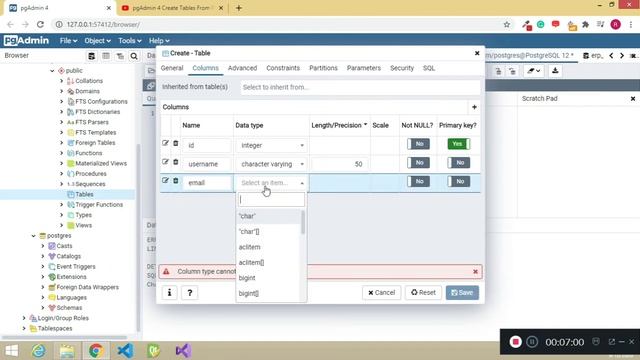Switch to the Advanced tab
The height and width of the screenshot is (360, 640).
242,68
